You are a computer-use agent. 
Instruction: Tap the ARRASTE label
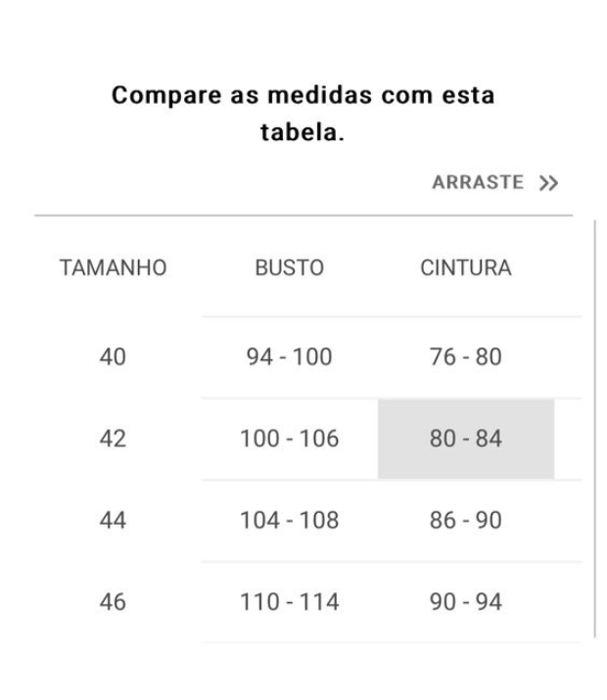[478, 182]
